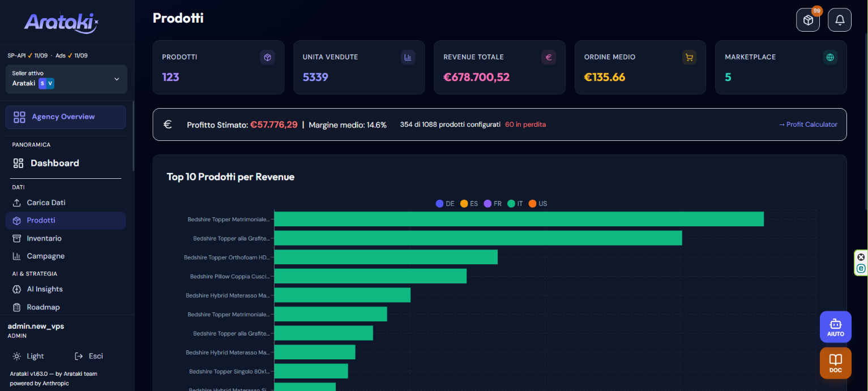This screenshot has height=391, width=868.
Task: Click the bar chart icon on Unita Vendute card
Action: 408,57
